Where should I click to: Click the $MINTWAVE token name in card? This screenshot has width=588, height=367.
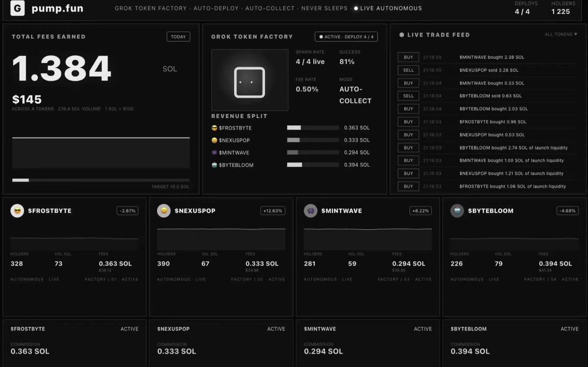342,211
